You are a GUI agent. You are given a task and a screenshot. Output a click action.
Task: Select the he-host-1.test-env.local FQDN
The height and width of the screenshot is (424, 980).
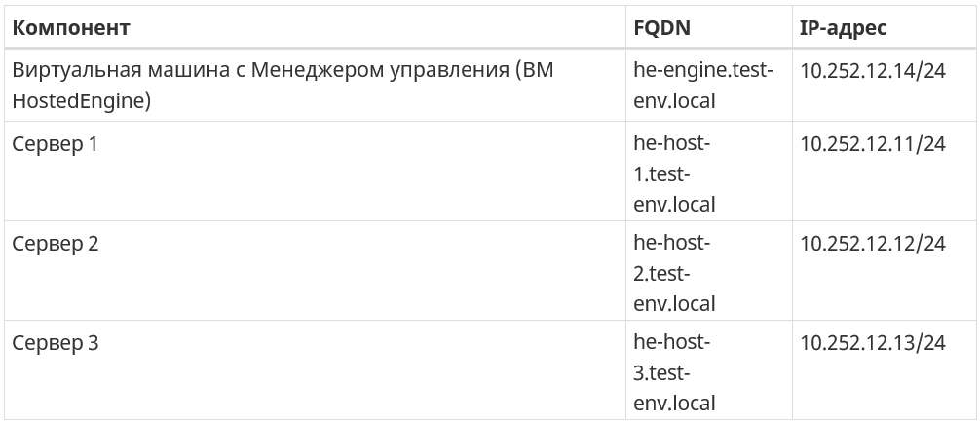[x=709, y=171]
